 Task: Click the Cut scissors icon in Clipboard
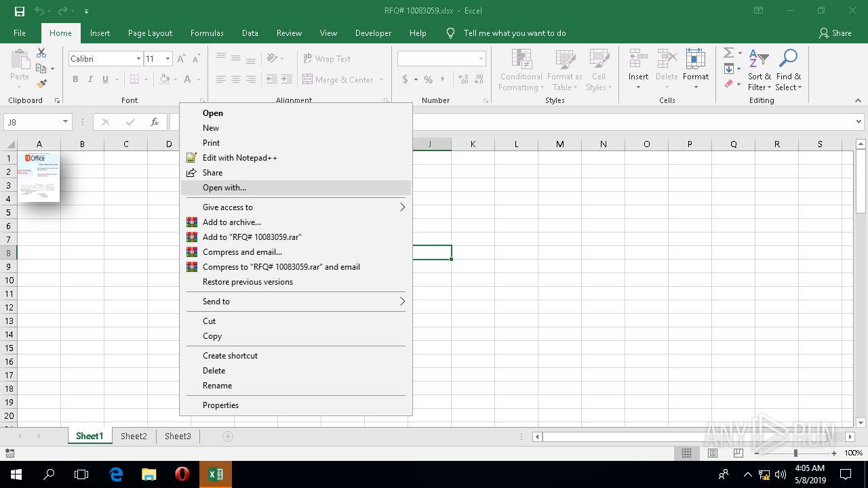(41, 53)
